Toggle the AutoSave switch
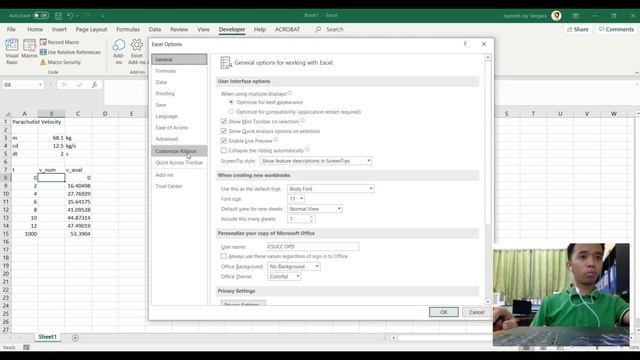The width and height of the screenshot is (640, 360). 41,16
